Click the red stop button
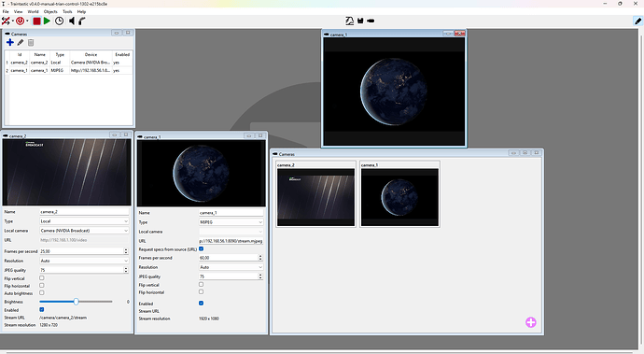This screenshot has width=644, height=354. click(x=36, y=21)
